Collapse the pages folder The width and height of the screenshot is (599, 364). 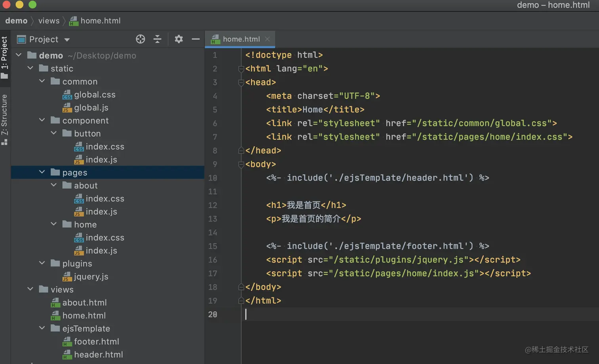point(42,172)
